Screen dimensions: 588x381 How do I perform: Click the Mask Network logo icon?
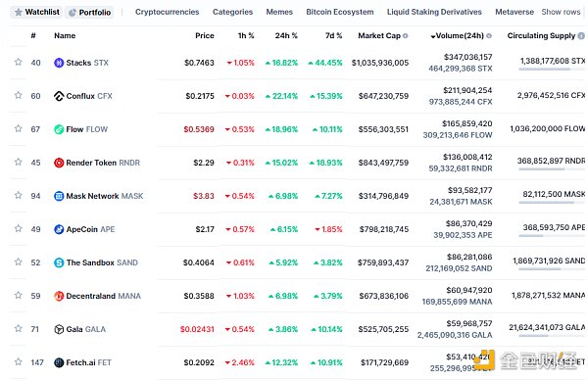coord(59,196)
